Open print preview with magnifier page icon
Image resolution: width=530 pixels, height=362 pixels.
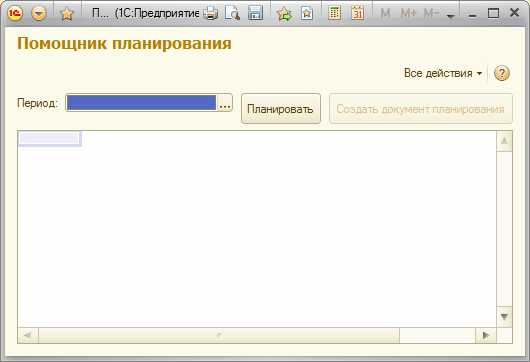point(233,14)
